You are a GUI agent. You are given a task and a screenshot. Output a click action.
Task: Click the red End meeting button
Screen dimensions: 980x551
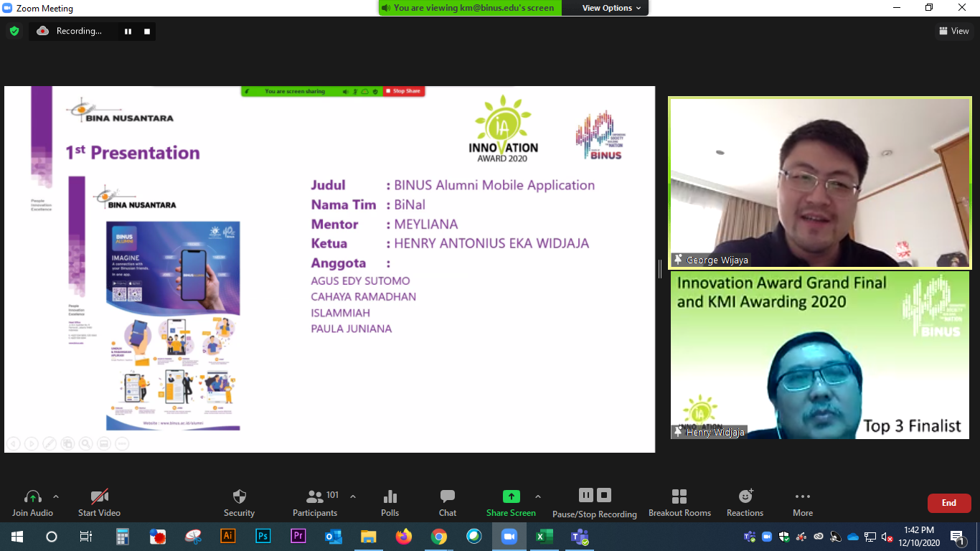coord(949,503)
